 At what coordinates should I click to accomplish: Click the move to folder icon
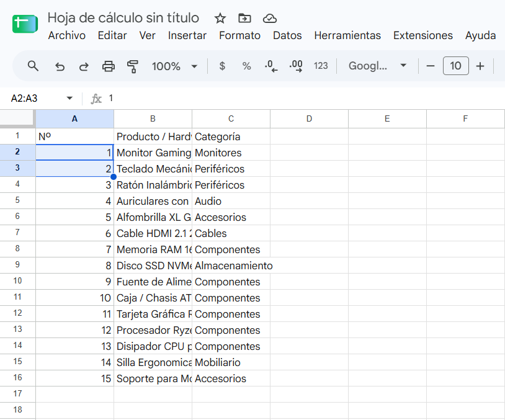(245, 19)
